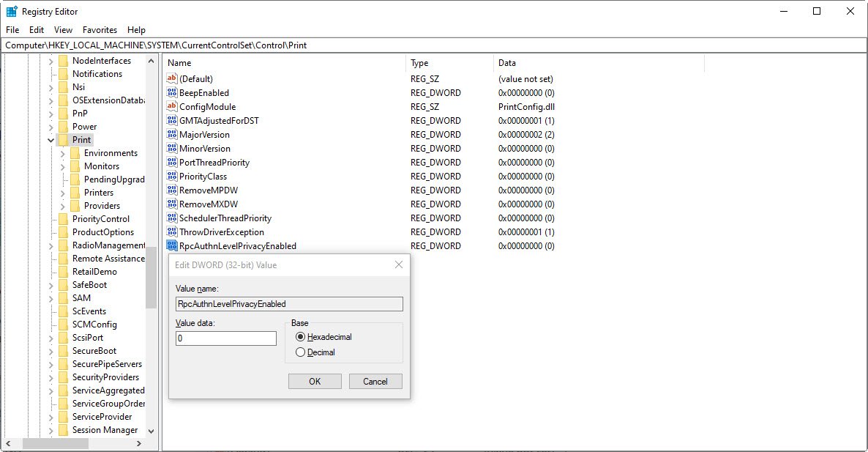Click the Registry Editor title bar icon
The image size is (868, 452).
point(12,11)
